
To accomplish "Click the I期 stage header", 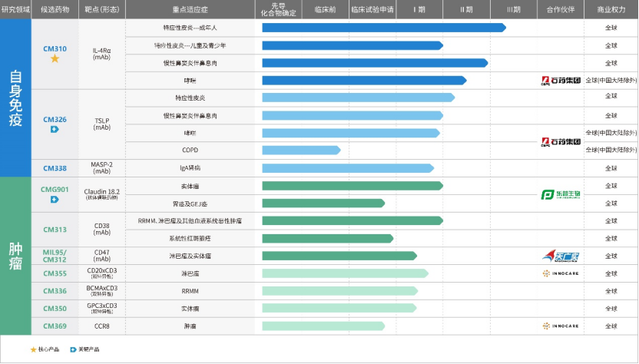I will click(x=419, y=9).
